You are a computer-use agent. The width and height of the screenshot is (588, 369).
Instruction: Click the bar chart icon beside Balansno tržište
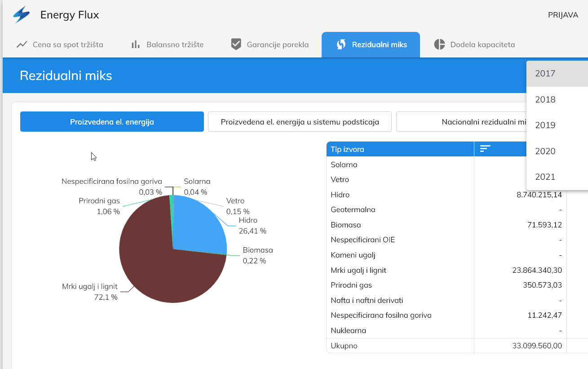pos(135,44)
